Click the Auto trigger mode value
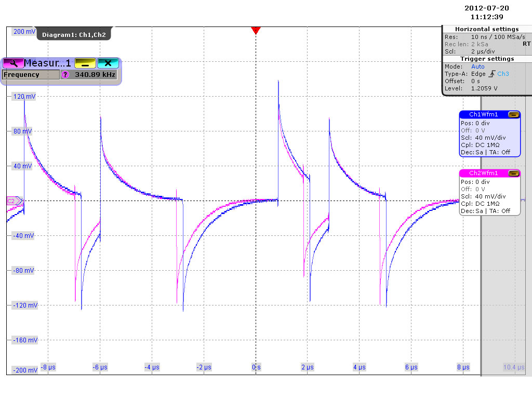Screen dimensions: 532x399 pyautogui.click(x=477, y=66)
